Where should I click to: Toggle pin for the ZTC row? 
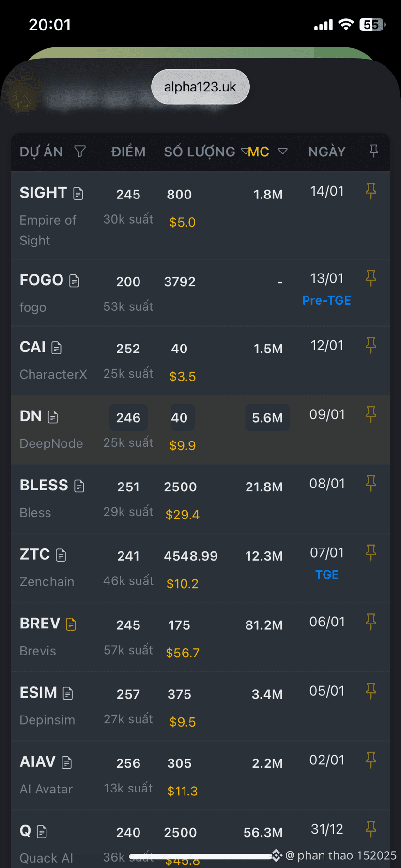tap(371, 552)
